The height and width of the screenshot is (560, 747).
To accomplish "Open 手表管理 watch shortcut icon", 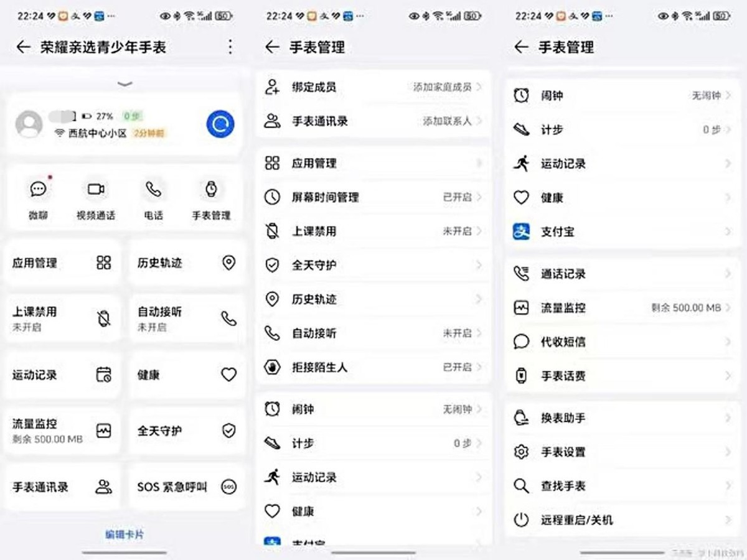I will (212, 189).
